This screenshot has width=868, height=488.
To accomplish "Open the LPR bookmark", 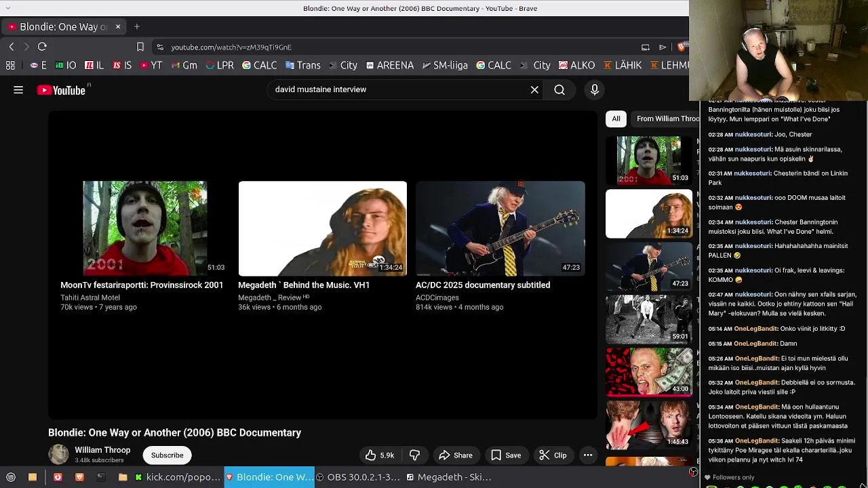I will pyautogui.click(x=220, y=65).
